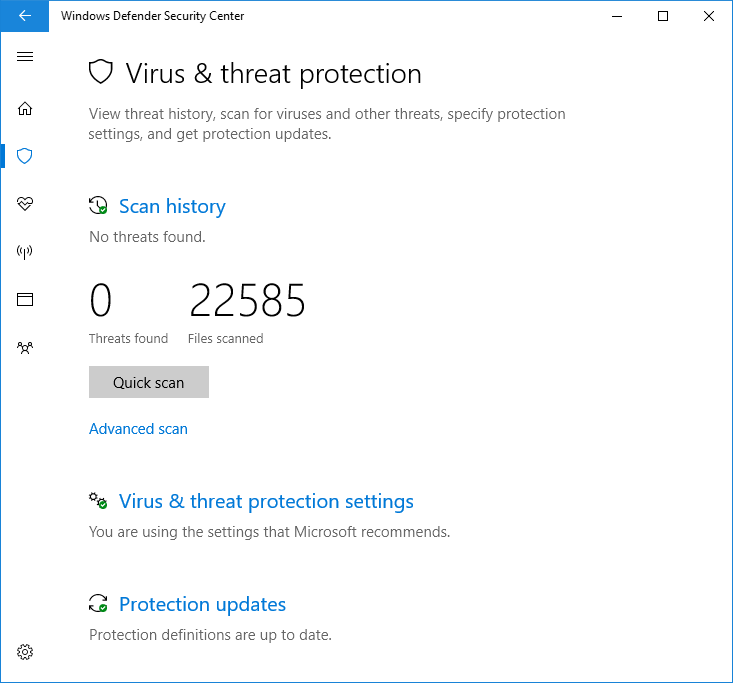This screenshot has width=733, height=683.
Task: Click the Scan history link
Action: click(x=172, y=207)
